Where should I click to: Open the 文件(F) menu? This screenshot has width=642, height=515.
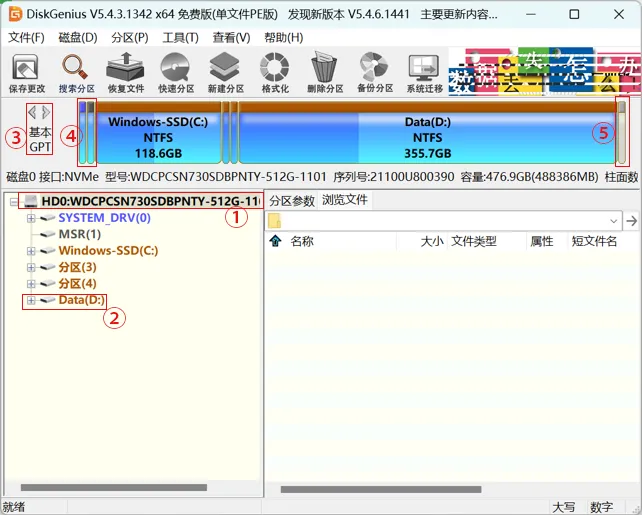pyautogui.click(x=26, y=38)
